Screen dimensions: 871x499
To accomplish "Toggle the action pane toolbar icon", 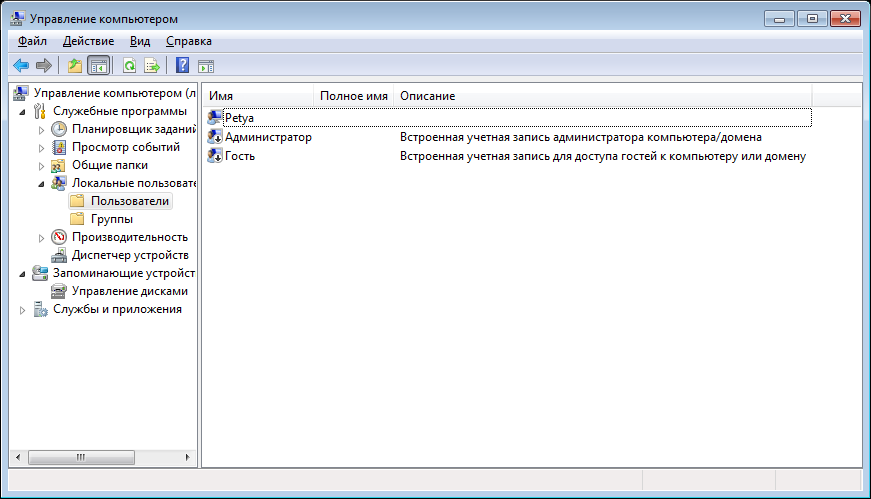I will [x=206, y=66].
